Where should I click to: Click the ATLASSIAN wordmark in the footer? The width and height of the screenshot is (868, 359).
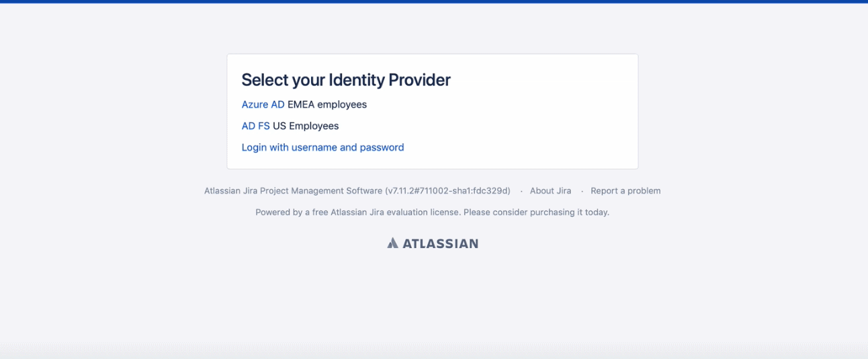pyautogui.click(x=440, y=243)
